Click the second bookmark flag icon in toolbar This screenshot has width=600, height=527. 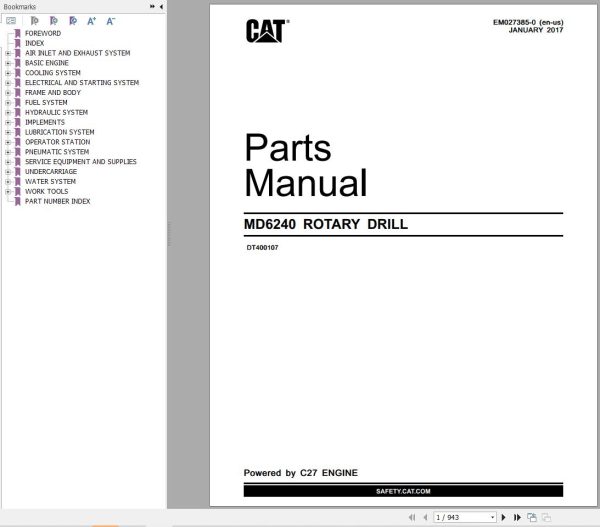coord(54,21)
